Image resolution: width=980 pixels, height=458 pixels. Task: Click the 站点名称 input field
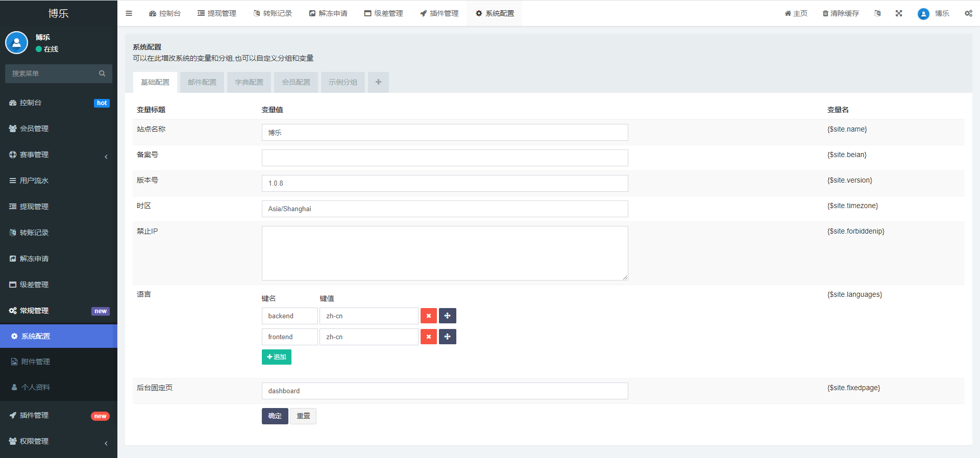point(445,133)
